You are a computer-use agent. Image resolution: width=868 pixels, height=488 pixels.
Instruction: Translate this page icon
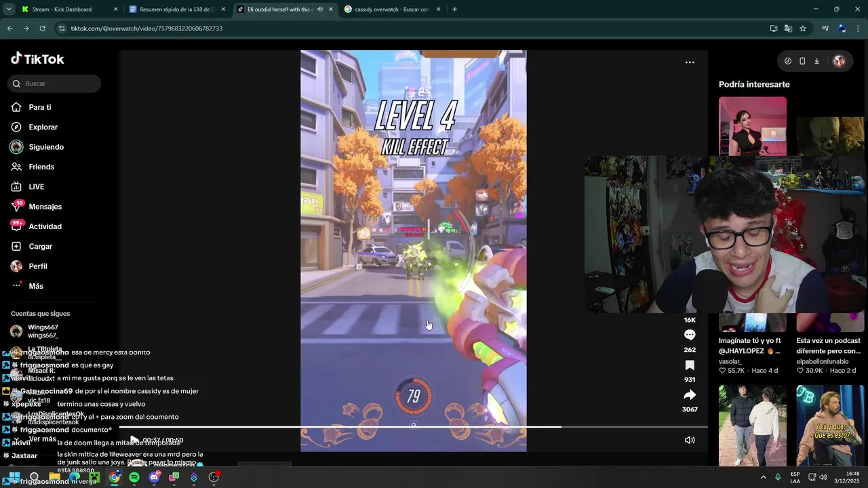pos(788,28)
